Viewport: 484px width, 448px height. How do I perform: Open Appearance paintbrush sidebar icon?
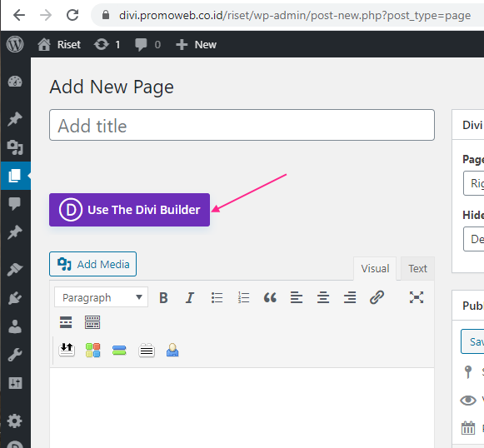coord(15,270)
